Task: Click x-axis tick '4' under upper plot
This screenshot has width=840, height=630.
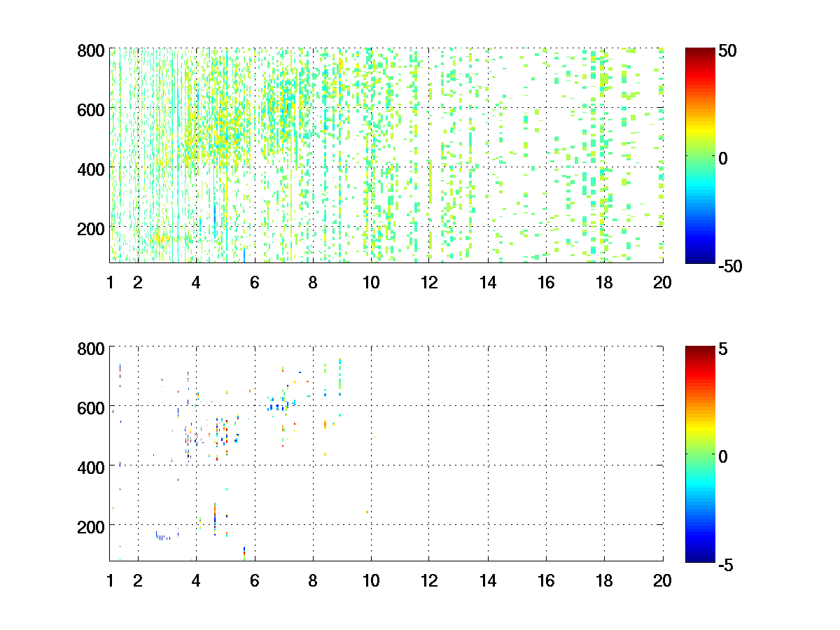Action: tap(196, 283)
